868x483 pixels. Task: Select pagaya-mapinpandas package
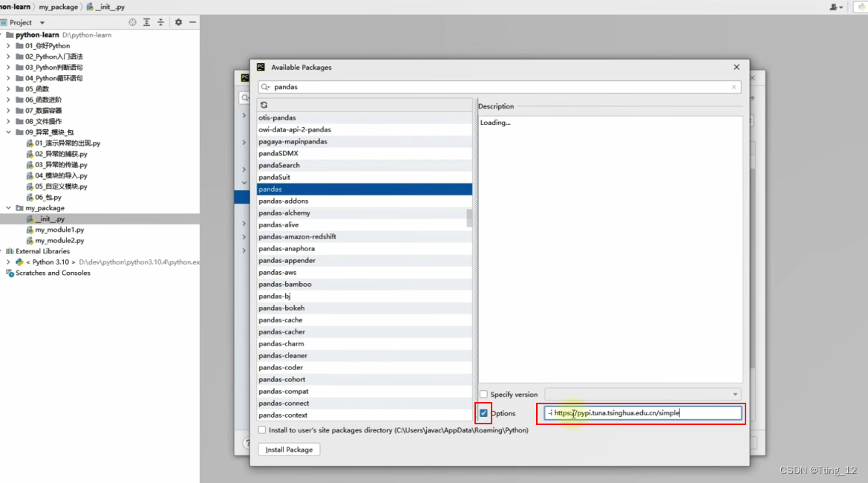(365, 142)
